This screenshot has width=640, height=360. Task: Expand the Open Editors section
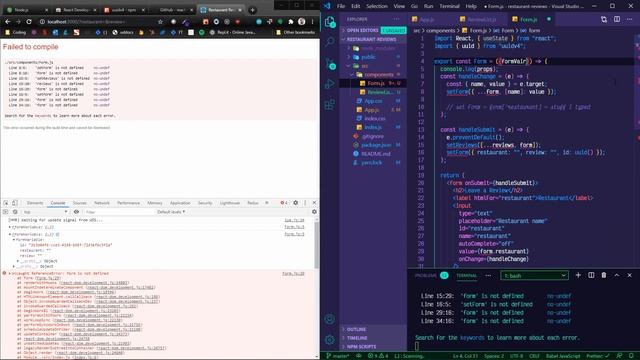pyautogui.click(x=362, y=30)
